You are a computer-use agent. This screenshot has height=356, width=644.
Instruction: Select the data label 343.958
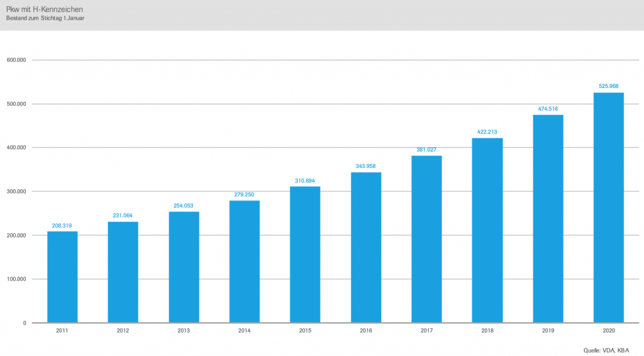365,166
